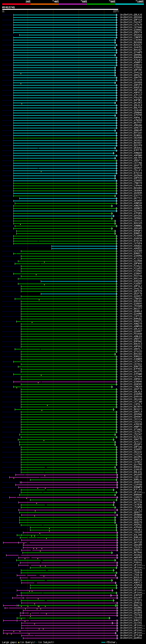Click the white query sequence ruler bar
The height and width of the screenshot is (644, 146).
coord(60,10)
